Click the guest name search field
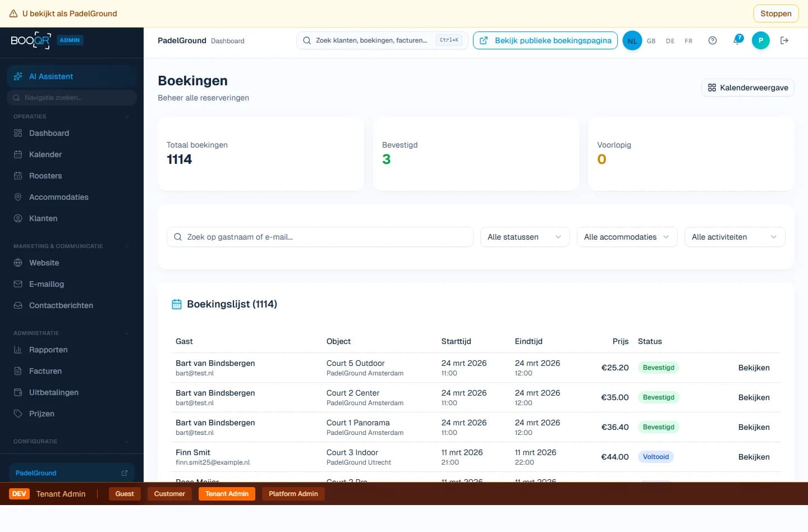The height and width of the screenshot is (532, 808). [320, 237]
